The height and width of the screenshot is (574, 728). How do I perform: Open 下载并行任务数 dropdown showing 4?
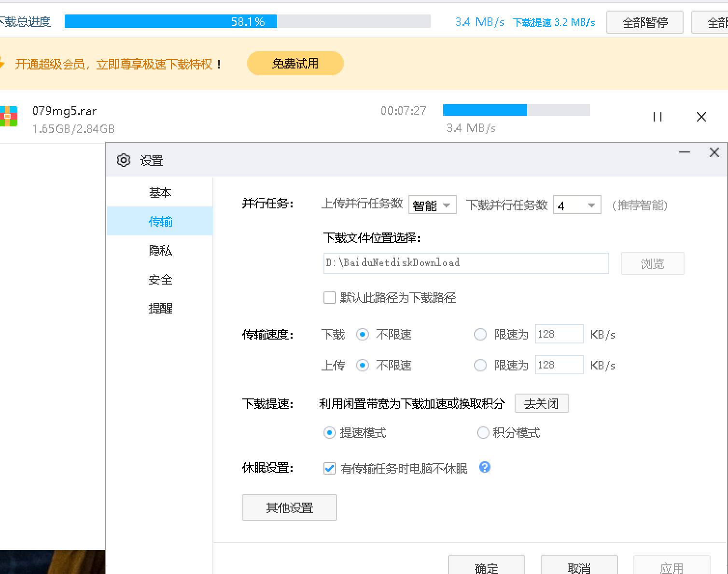(x=577, y=205)
